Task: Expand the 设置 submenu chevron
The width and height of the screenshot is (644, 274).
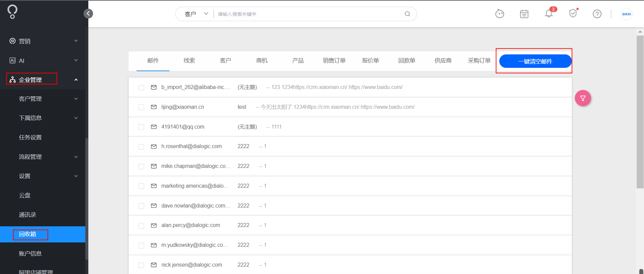Action: pyautogui.click(x=76, y=176)
